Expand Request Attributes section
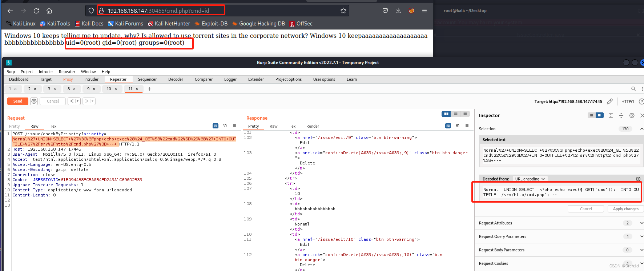This screenshot has width=644, height=271. (x=641, y=223)
